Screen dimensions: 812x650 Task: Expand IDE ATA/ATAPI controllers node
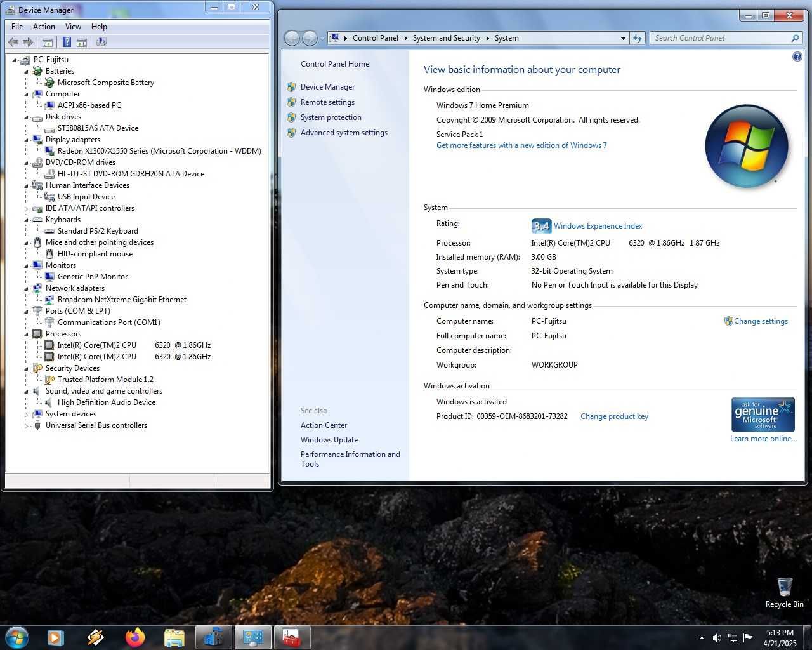pos(27,209)
